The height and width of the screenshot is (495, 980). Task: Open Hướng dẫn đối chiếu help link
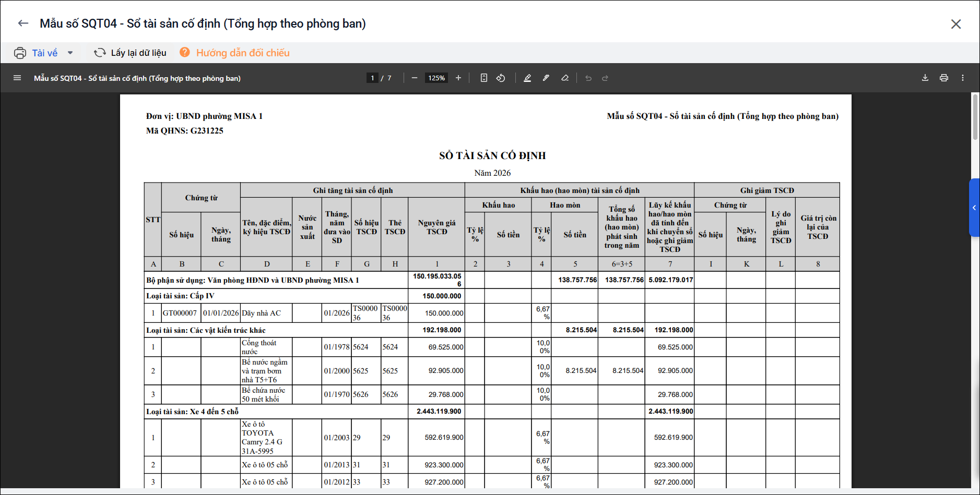pos(234,53)
